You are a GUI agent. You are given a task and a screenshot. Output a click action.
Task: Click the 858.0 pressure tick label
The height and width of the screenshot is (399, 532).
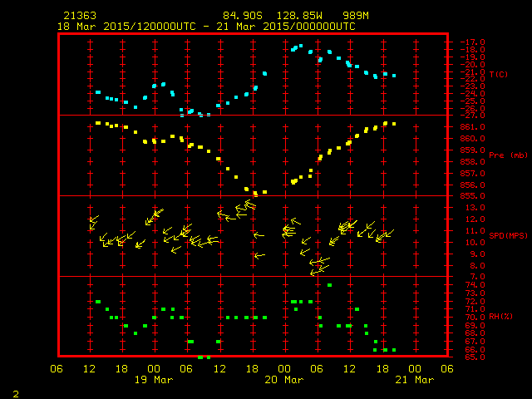473,162
